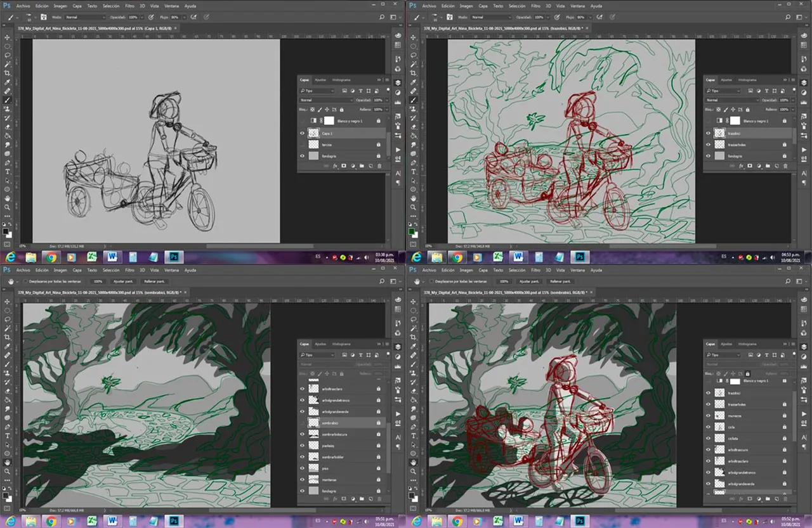Open Photoshop taskbar icon in 03:38 p.m. window

[x=173, y=257]
